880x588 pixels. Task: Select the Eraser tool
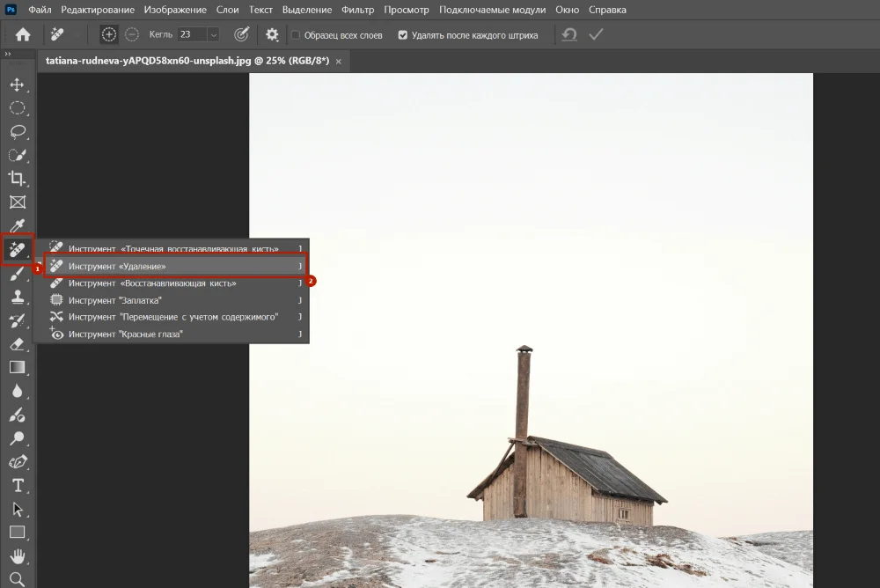tap(17, 344)
